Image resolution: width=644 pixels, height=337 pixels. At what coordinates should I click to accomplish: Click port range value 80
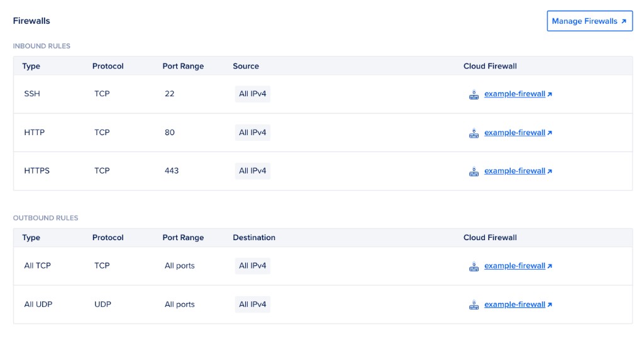[170, 133]
